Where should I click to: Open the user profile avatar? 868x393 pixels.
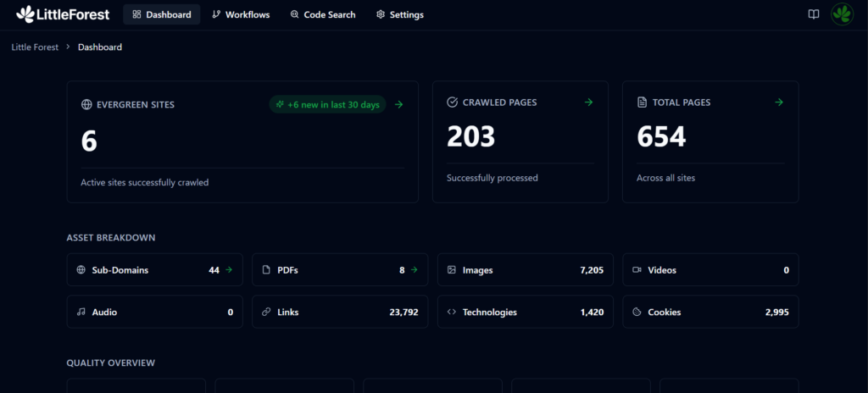[842, 14]
